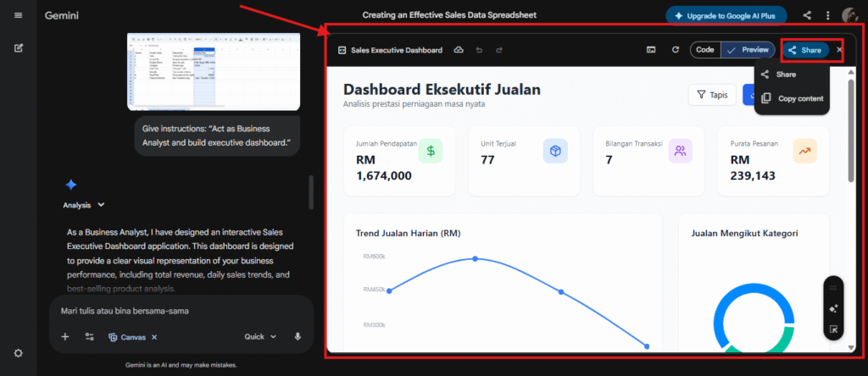Click the Tapis filter button
The height and width of the screenshot is (376, 868).
point(712,95)
